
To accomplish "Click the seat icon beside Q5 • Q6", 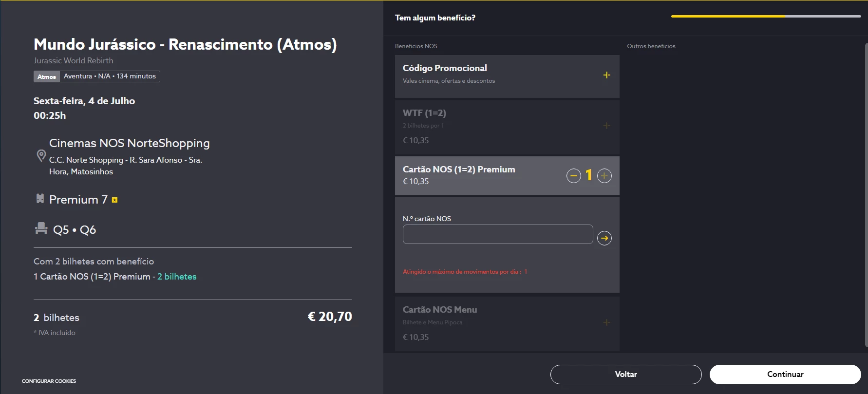I will pos(41,228).
